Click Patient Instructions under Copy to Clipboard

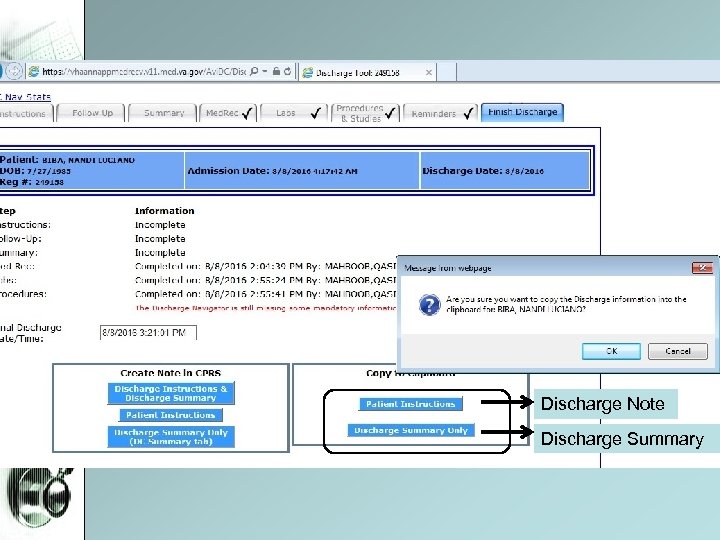click(x=411, y=404)
